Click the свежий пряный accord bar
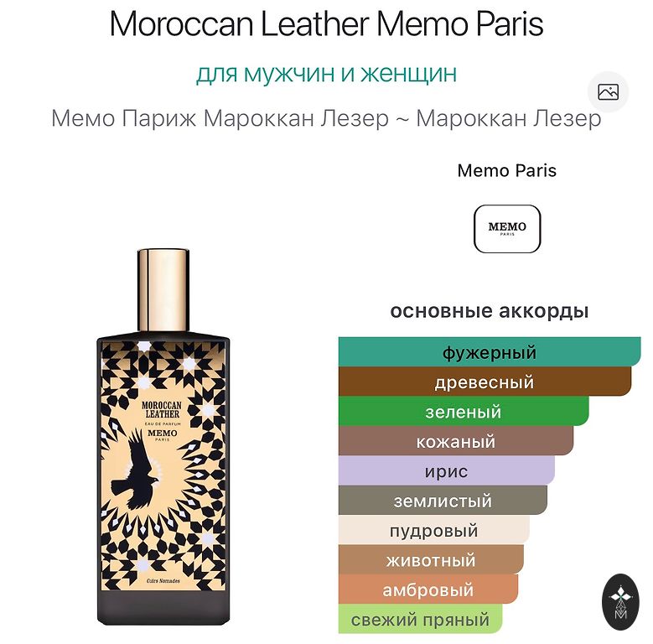 pyautogui.click(x=420, y=619)
